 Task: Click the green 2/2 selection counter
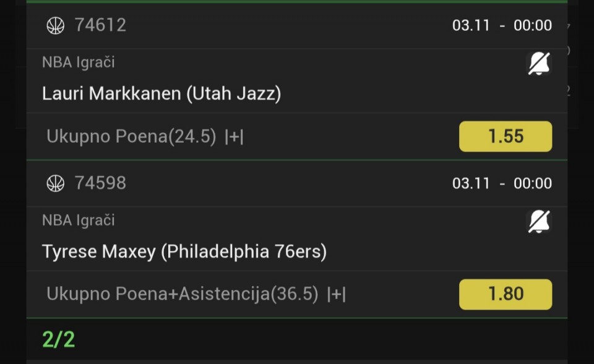[x=59, y=339]
